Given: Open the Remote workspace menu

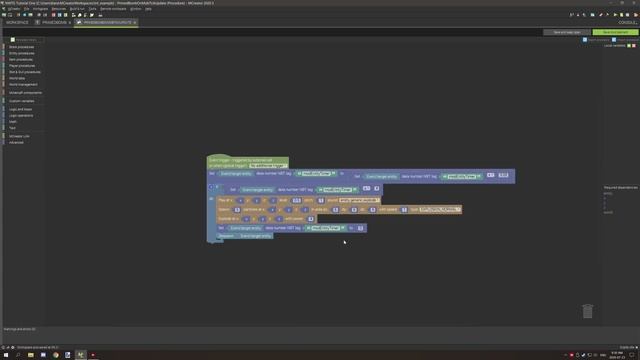Looking at the screenshot, I should coord(113,9).
